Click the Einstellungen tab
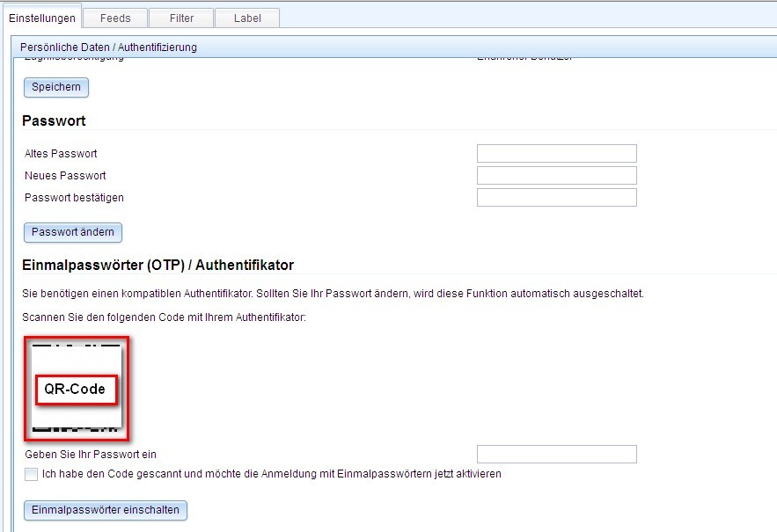 click(42, 17)
